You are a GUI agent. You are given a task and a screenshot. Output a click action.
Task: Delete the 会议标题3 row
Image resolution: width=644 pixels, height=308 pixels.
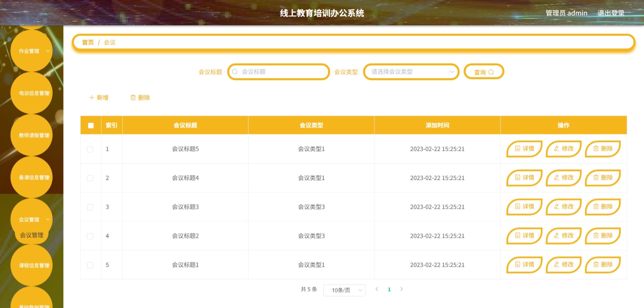[603, 207]
